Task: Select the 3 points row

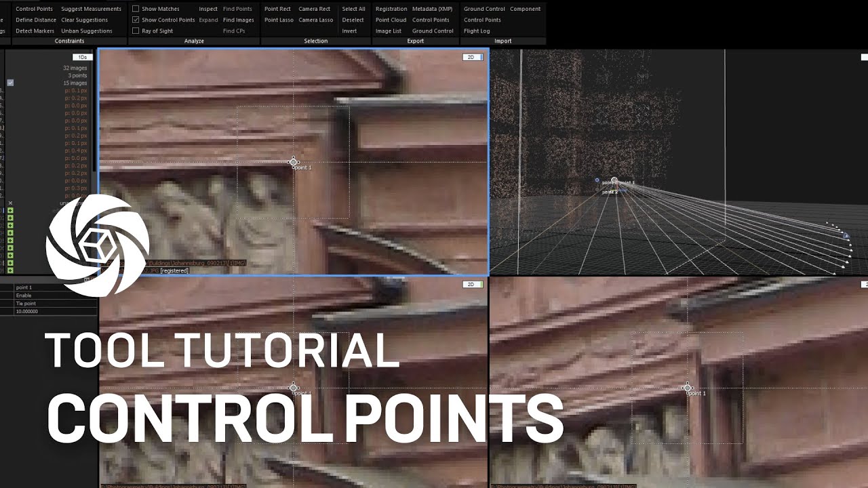Action: click(x=78, y=75)
